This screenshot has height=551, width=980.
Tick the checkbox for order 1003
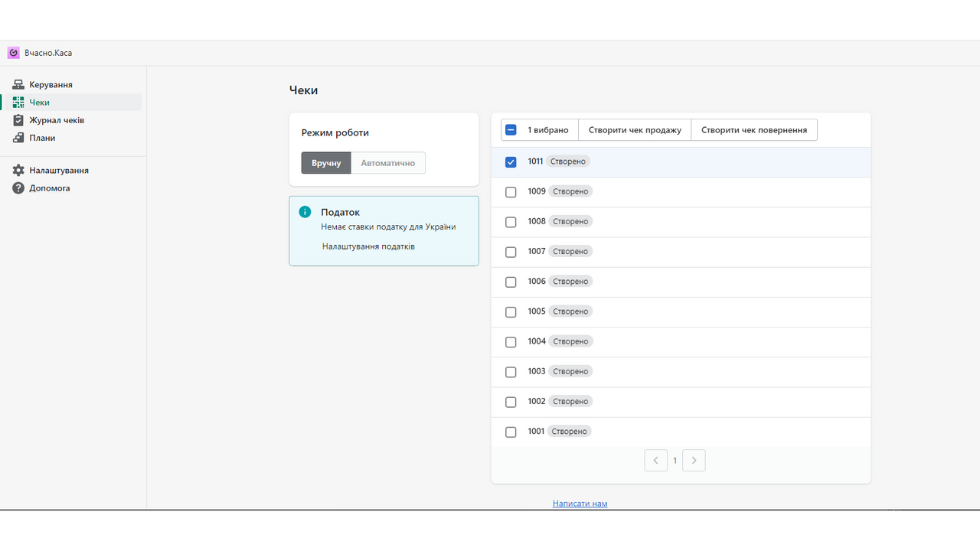(x=511, y=372)
